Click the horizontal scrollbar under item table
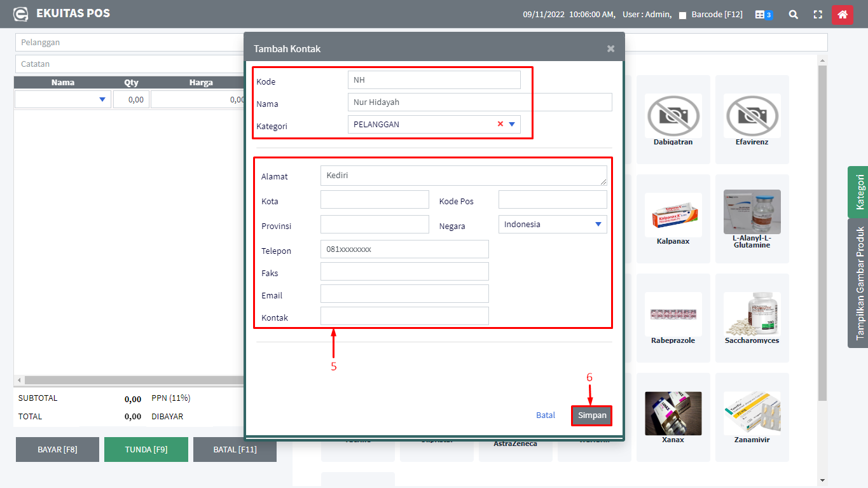 (127, 380)
